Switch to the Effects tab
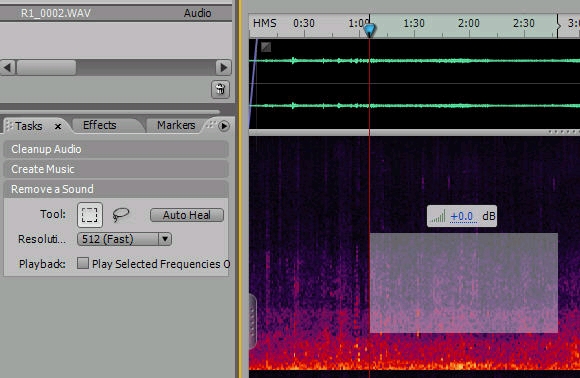The width and height of the screenshot is (580, 378). [x=100, y=125]
